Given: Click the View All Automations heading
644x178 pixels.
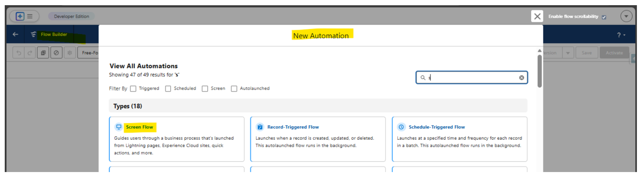Looking at the screenshot, I should (x=143, y=66).
